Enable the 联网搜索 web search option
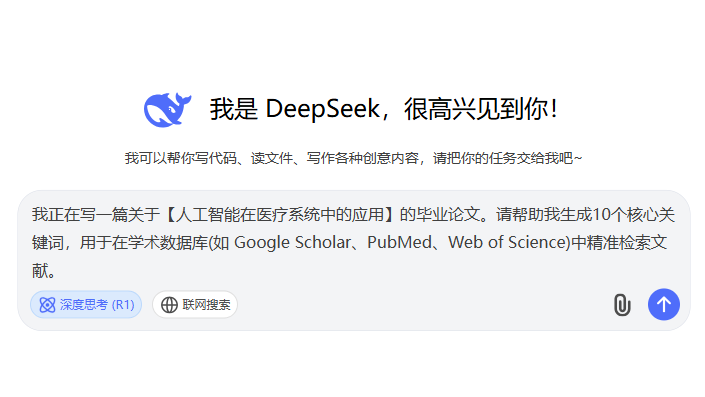Screen dimensions: 705x397 (195, 304)
